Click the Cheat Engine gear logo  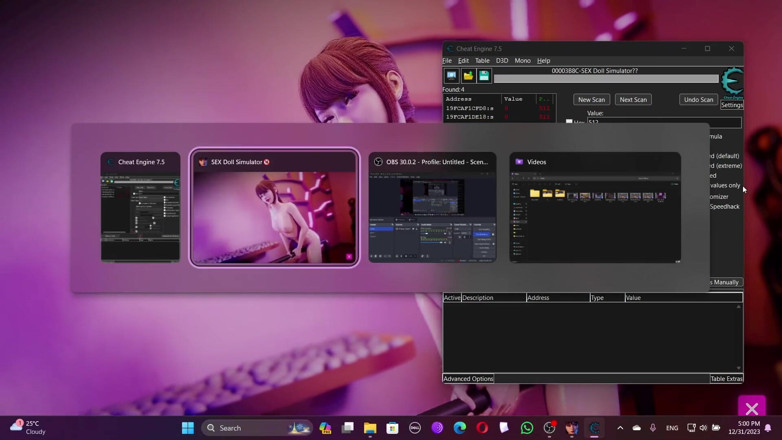(732, 82)
